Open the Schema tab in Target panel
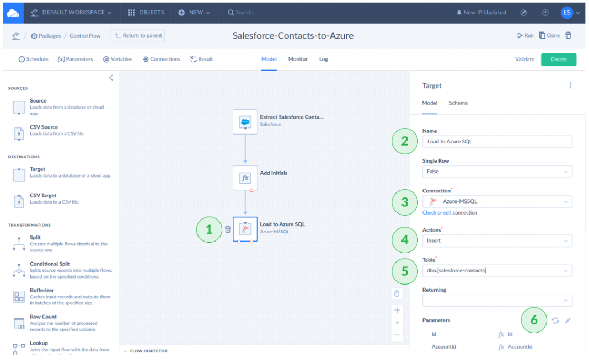The height and width of the screenshot is (364, 589). [x=458, y=103]
